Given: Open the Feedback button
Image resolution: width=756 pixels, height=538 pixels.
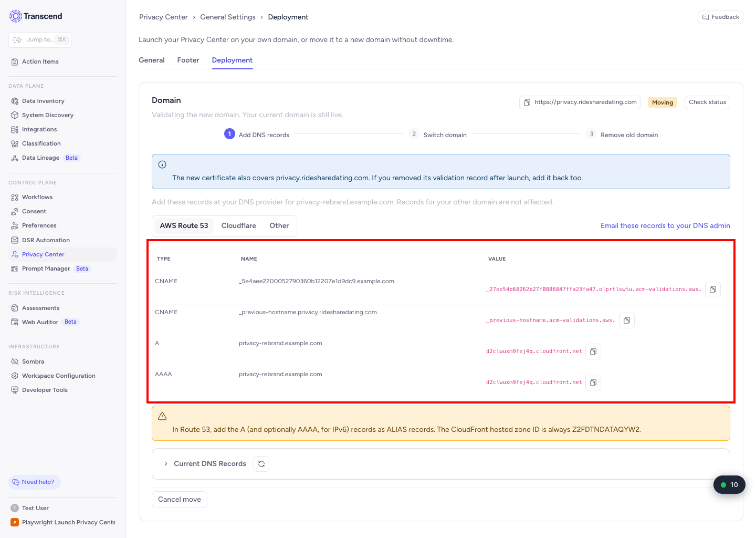Looking at the screenshot, I should [x=720, y=17].
